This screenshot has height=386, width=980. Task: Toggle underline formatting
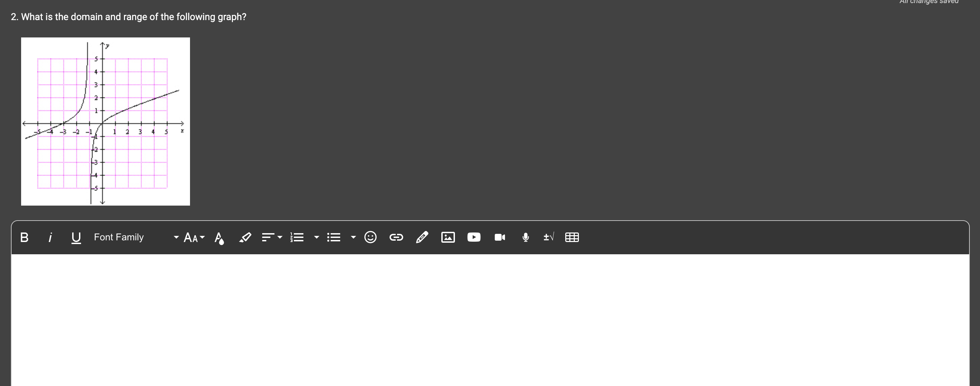click(x=76, y=237)
